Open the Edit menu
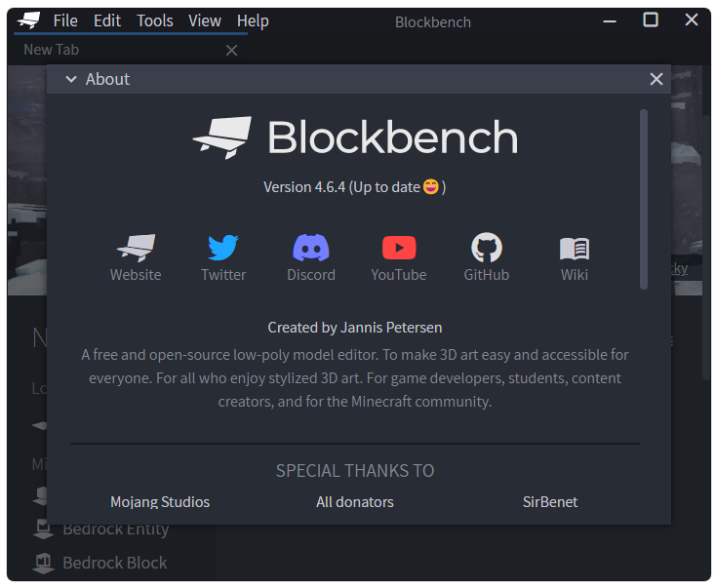The width and height of the screenshot is (716, 588). (x=107, y=21)
